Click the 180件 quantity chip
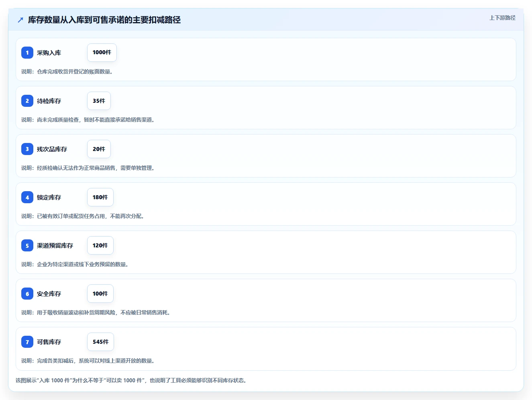Image resolution: width=532 pixels, height=400 pixels. pyautogui.click(x=100, y=197)
